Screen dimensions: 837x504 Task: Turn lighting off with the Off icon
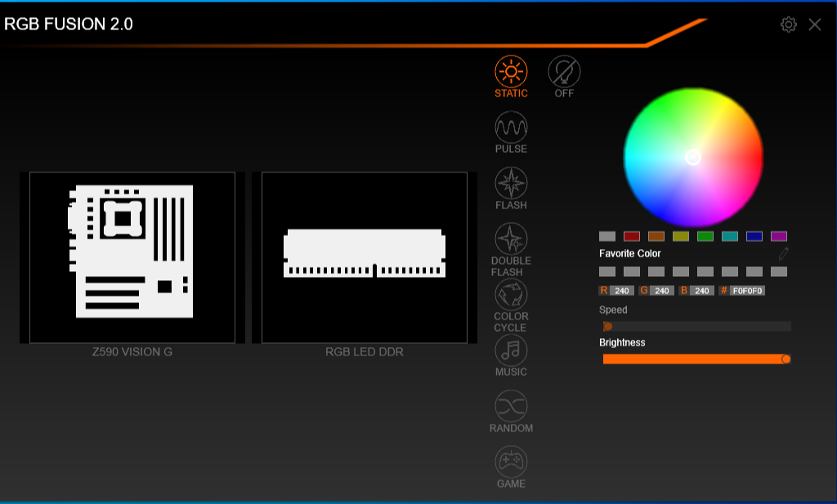564,71
